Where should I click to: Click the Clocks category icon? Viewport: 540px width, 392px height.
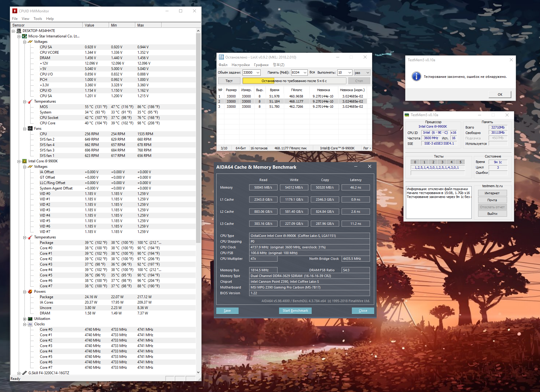pyautogui.click(x=30, y=324)
